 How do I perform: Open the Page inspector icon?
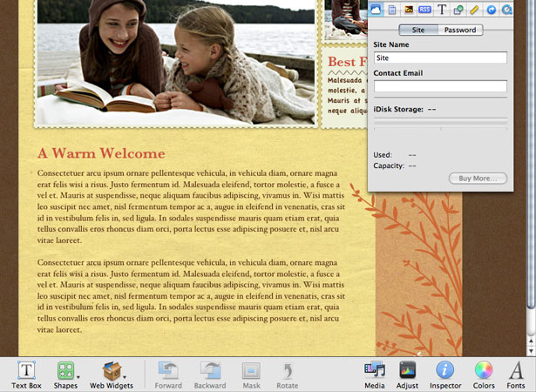click(x=392, y=10)
